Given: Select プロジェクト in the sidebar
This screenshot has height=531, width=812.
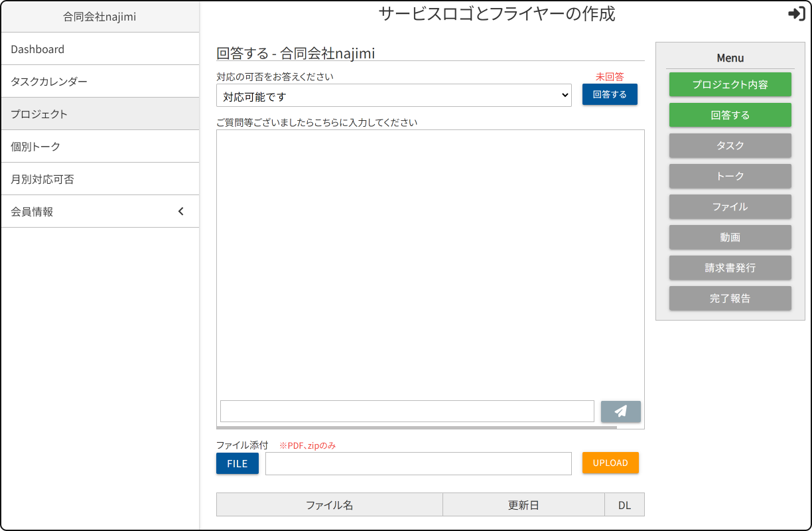Looking at the screenshot, I should [39, 114].
